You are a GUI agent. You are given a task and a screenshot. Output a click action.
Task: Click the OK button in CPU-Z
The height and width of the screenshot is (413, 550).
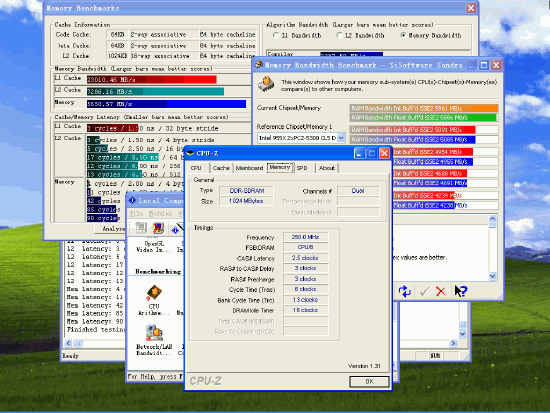coord(369,381)
